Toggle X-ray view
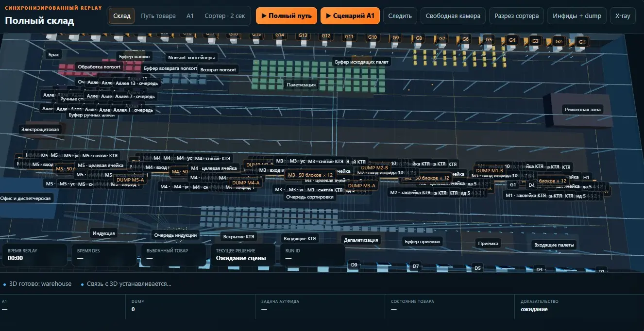This screenshot has height=331, width=644. 623,16
